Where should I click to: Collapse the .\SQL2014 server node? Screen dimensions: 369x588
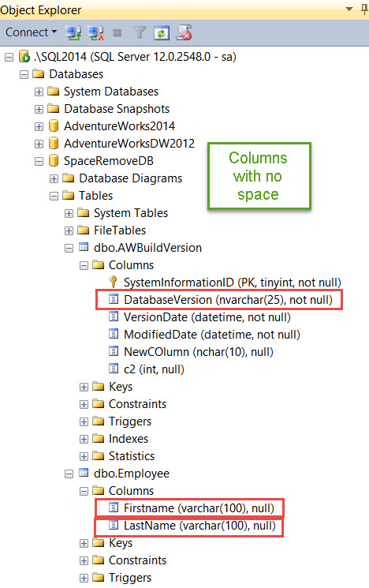point(9,57)
